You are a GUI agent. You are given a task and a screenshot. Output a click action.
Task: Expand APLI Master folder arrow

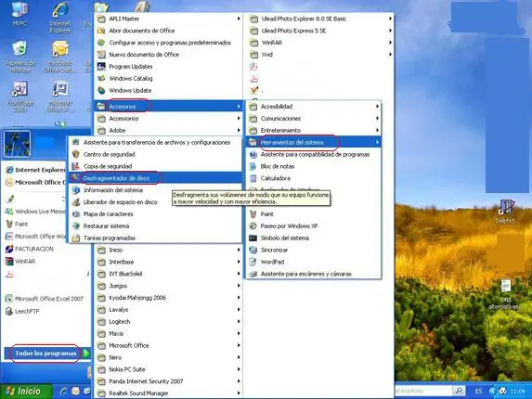click(x=239, y=19)
